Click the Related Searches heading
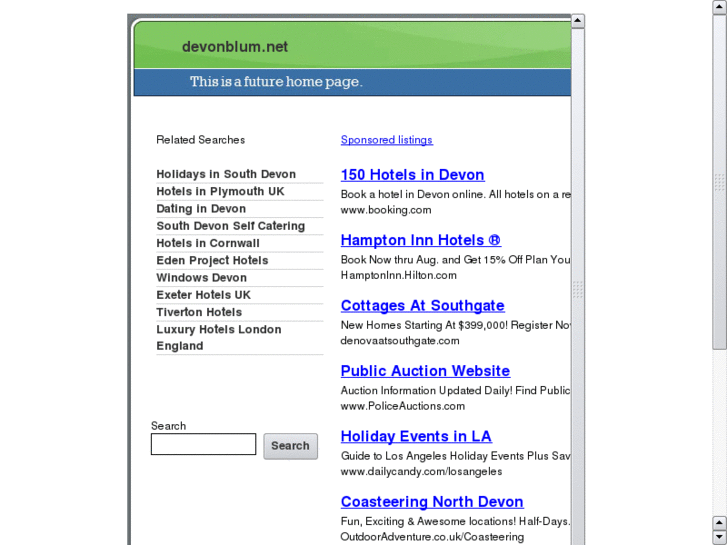Viewport: 727px width, 545px height. pyautogui.click(x=200, y=140)
